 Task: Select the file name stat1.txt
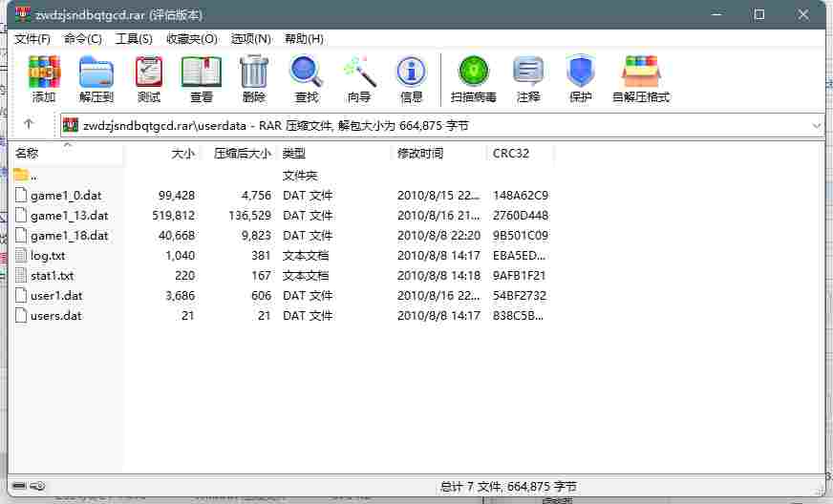point(52,276)
